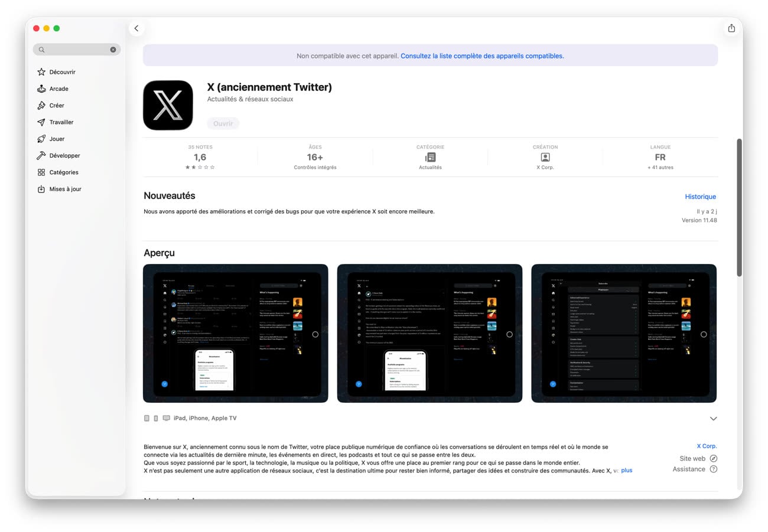Select the Créer sidebar item
The image size is (768, 532).
pyautogui.click(x=57, y=106)
